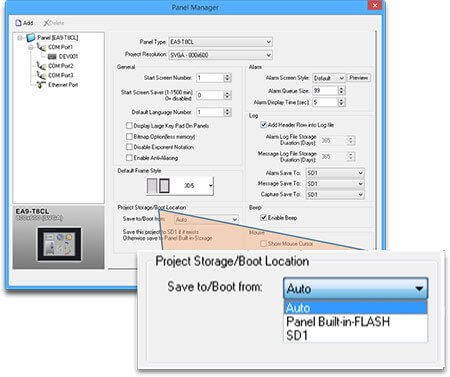Click the Ethernet Port network icon
This screenshot has height=377, width=450.
point(41,85)
